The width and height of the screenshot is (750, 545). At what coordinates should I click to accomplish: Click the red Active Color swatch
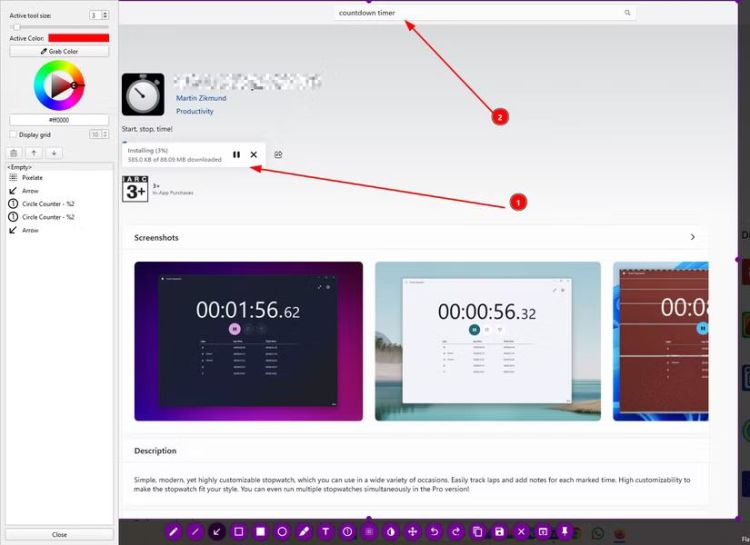[79, 38]
